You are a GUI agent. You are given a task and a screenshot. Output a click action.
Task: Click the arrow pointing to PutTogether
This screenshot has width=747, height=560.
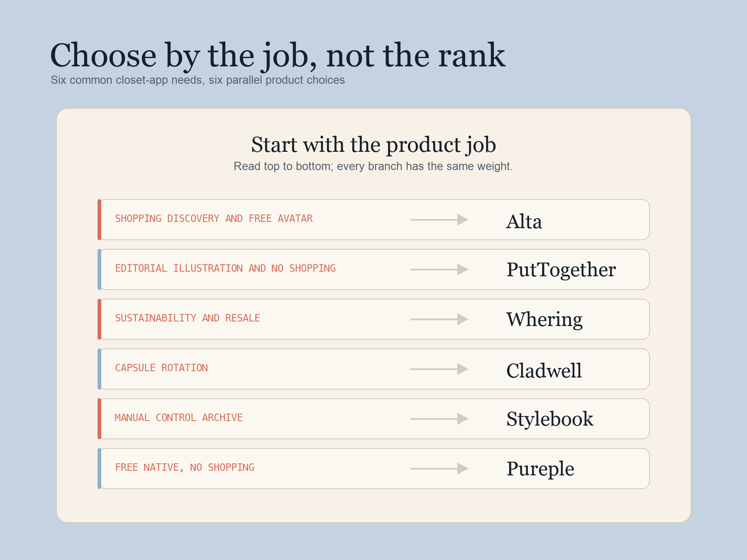[439, 270]
